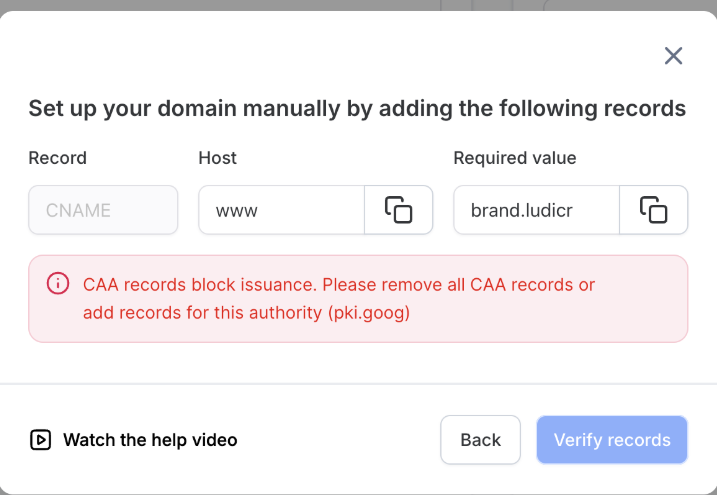Go back with the Back button
Viewport: 717px width, 495px height.
[480, 440]
